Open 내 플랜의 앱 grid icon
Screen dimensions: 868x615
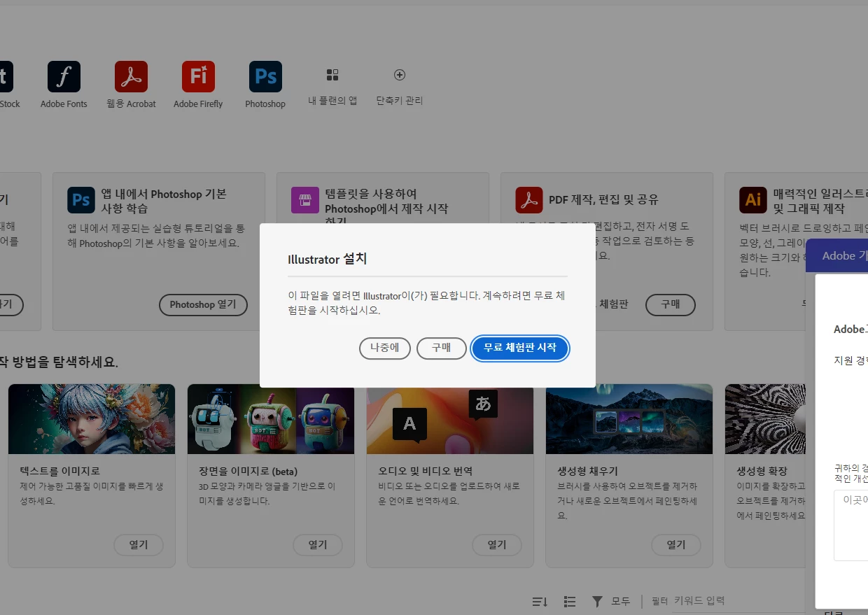coord(332,75)
